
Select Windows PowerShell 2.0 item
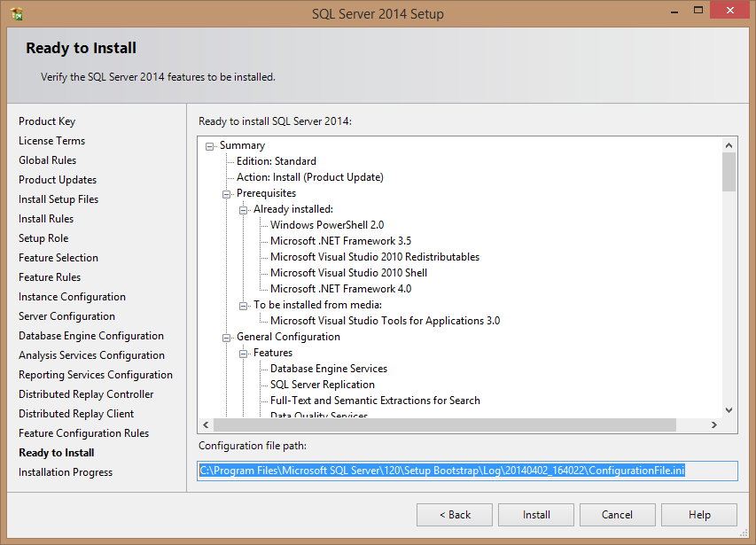point(327,225)
